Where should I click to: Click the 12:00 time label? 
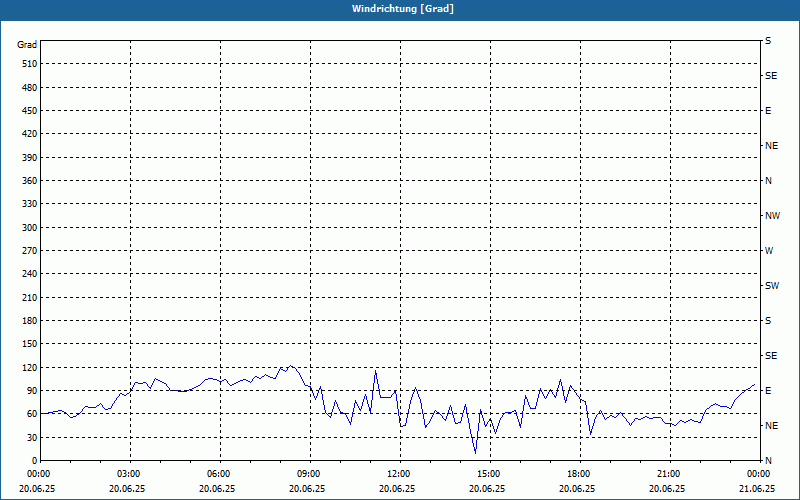pos(400,473)
